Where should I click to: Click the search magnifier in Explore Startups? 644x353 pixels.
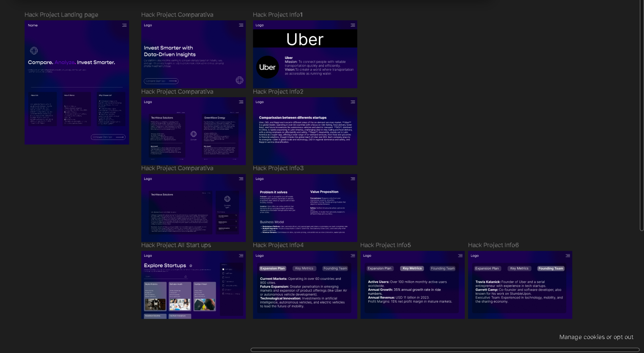click(x=185, y=277)
